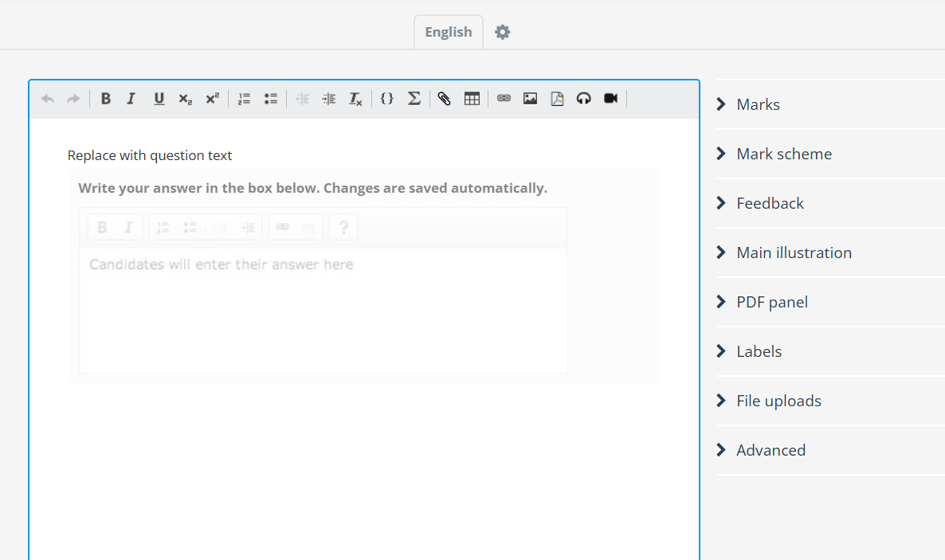Apply underline formatting
This screenshot has width=945, height=560.
pos(159,99)
